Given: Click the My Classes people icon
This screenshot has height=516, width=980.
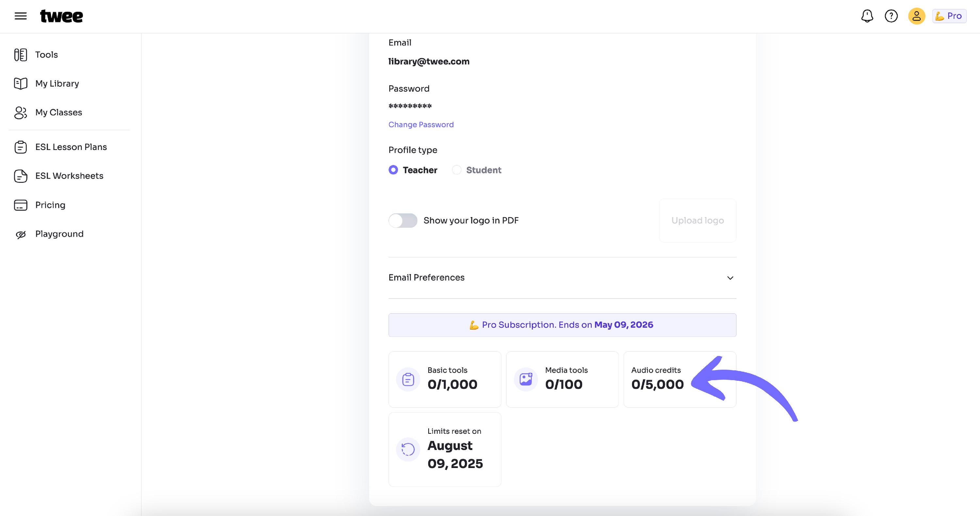Looking at the screenshot, I should coord(21,113).
